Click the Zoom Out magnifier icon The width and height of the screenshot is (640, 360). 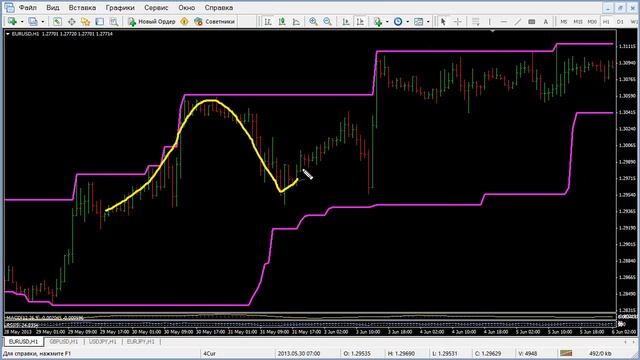327,22
